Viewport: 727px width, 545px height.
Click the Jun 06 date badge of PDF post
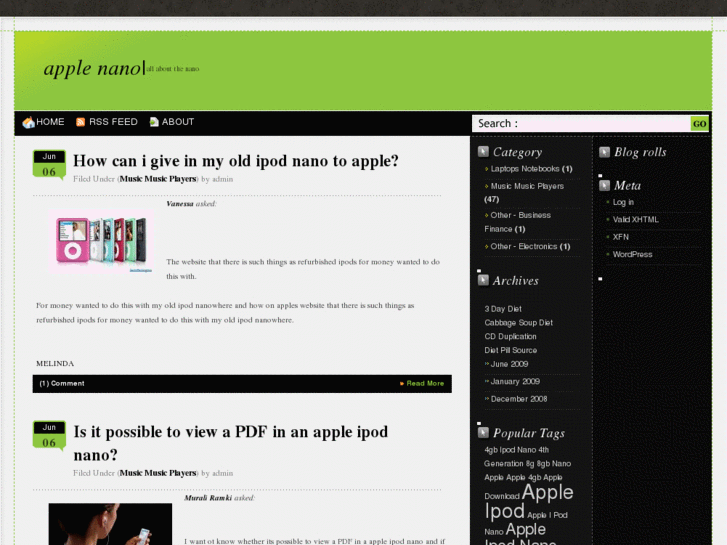click(49, 435)
